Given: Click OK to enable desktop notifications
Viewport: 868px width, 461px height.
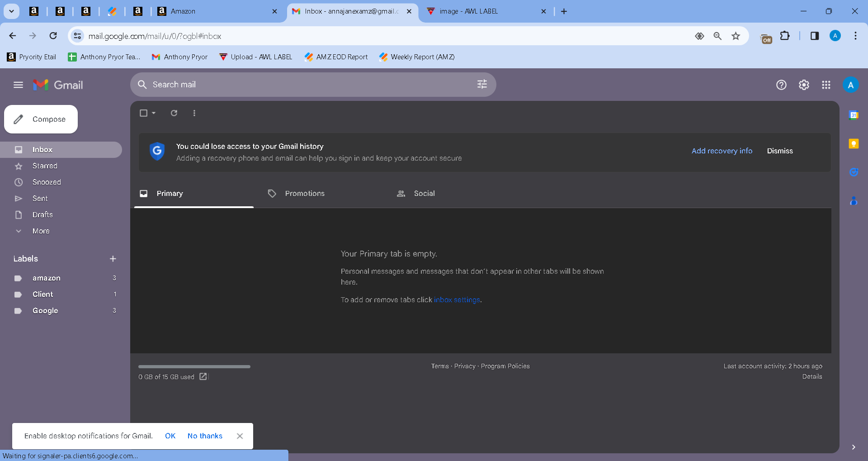Looking at the screenshot, I should click(x=170, y=436).
